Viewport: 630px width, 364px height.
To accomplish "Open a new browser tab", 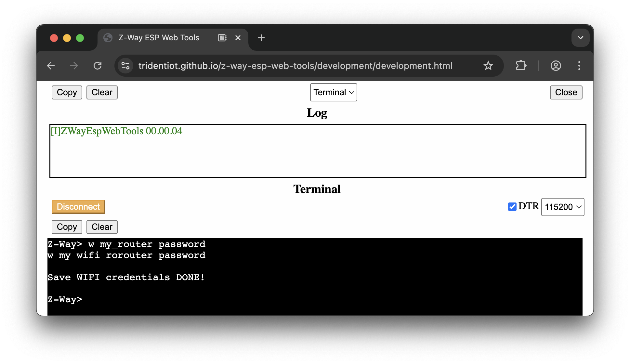I will (x=261, y=38).
